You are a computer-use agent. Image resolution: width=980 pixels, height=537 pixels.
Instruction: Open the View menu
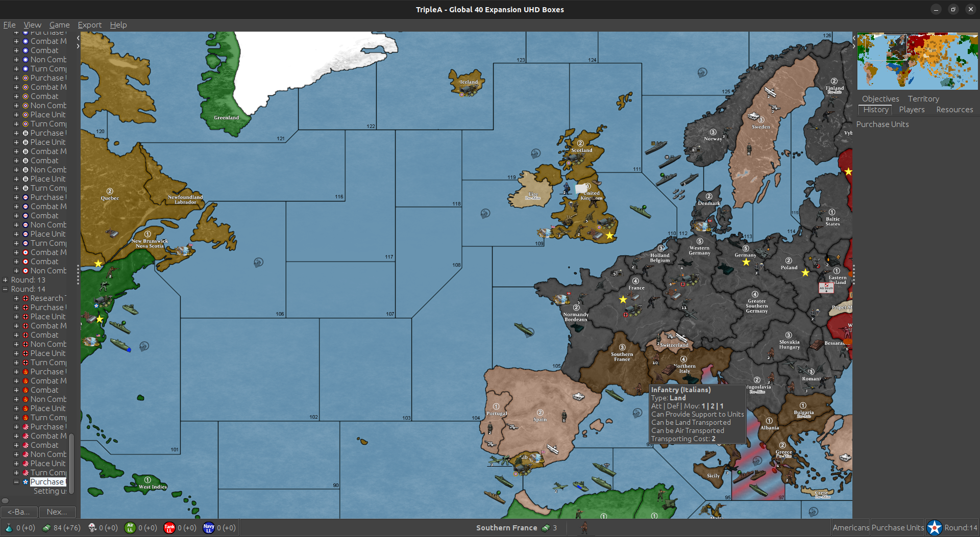[32, 25]
